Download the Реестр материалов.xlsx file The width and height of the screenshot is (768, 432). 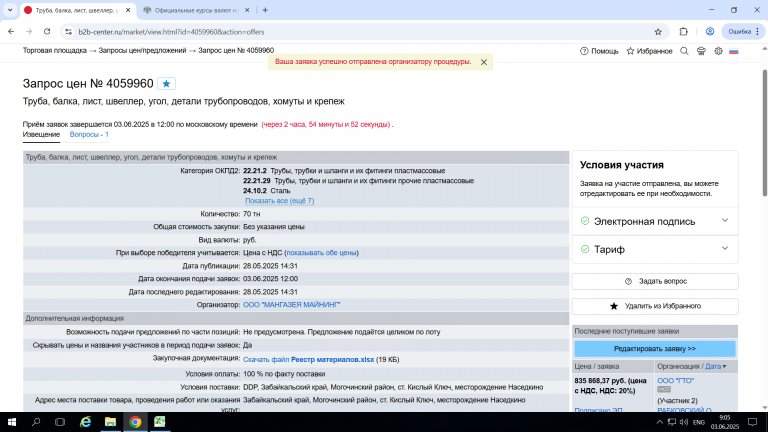click(309, 360)
